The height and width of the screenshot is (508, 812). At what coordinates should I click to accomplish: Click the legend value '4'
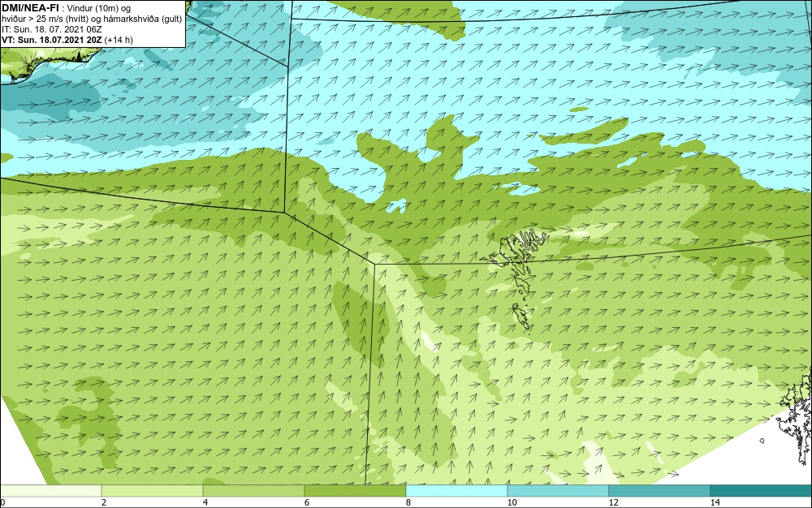tap(205, 502)
